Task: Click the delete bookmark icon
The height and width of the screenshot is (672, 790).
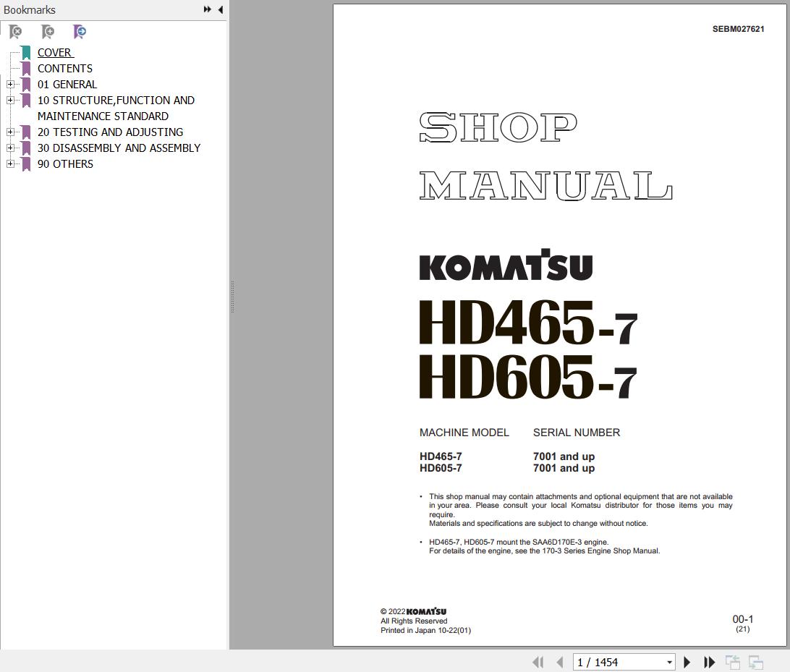Action: click(16, 32)
